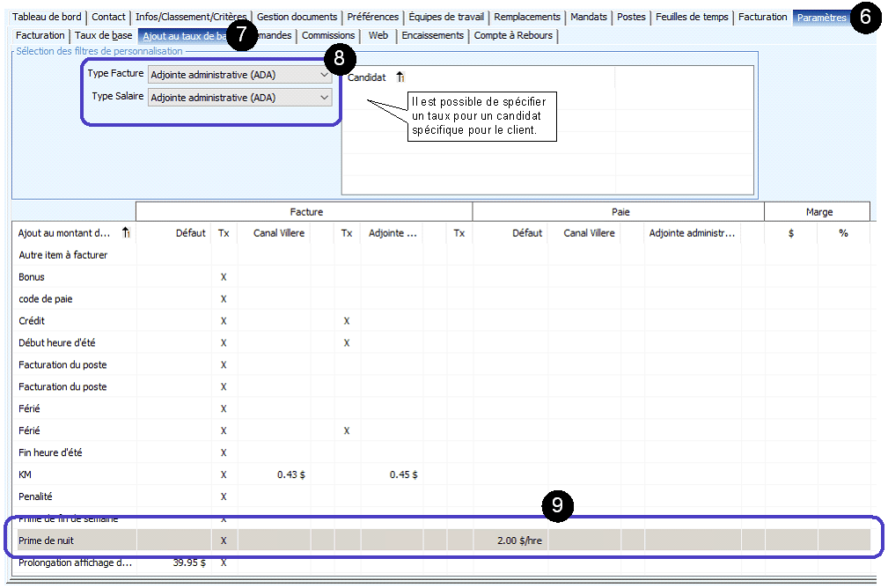888x588 pixels.
Task: Open the Commissions sub-tab
Action: 328,36
